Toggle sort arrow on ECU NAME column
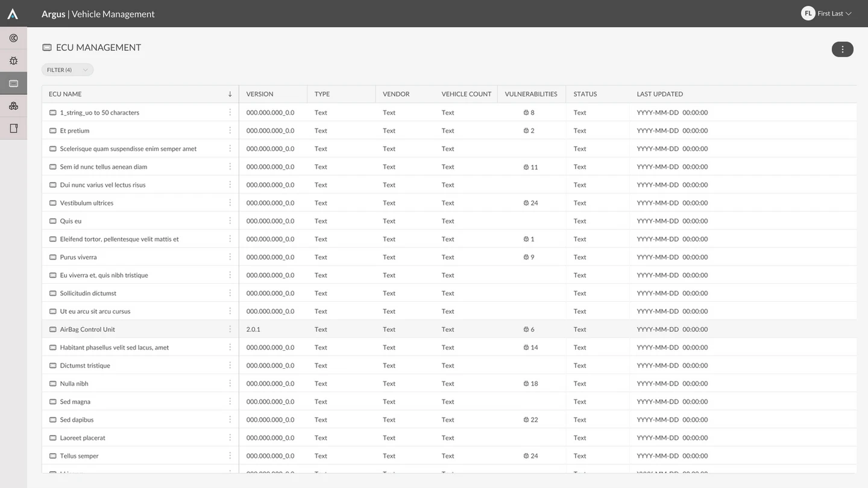868x488 pixels. click(x=230, y=94)
